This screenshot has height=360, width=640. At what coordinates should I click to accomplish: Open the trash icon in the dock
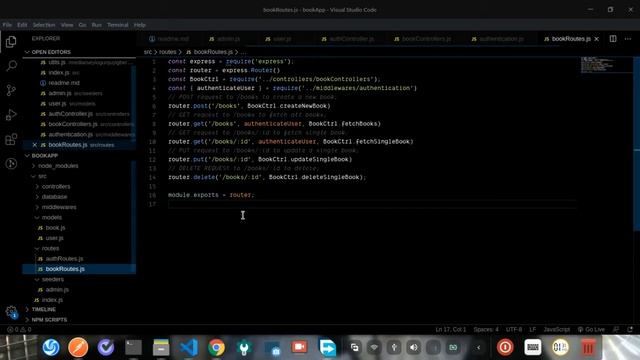[x=588, y=347]
